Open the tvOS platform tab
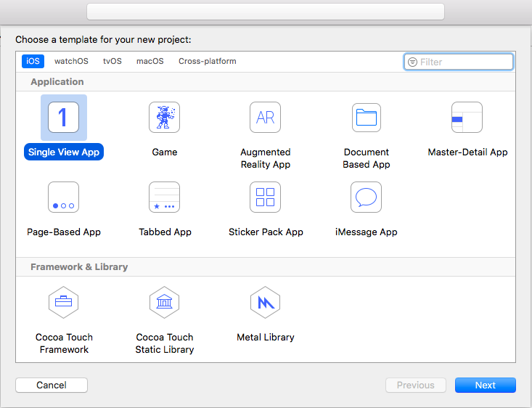This screenshot has height=408, width=532. point(112,62)
